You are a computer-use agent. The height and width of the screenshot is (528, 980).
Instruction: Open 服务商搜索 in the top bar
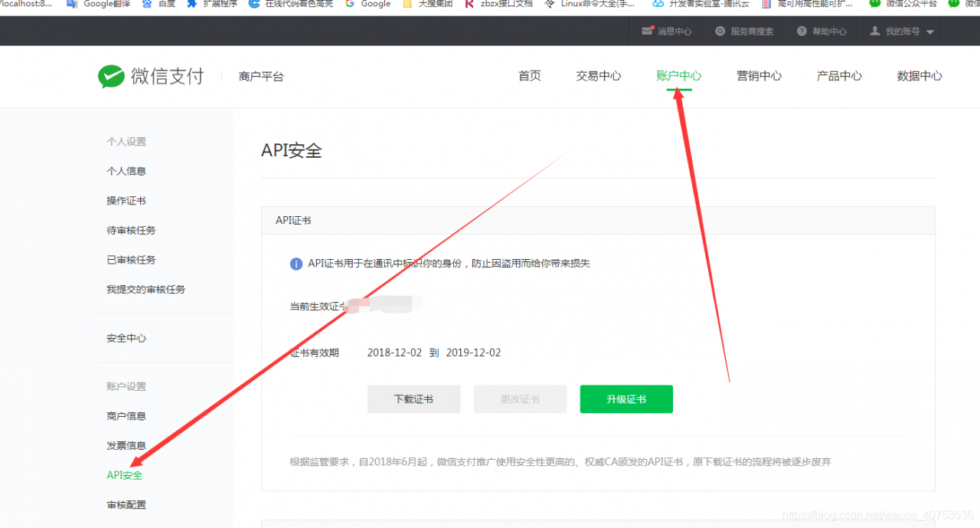click(x=744, y=31)
